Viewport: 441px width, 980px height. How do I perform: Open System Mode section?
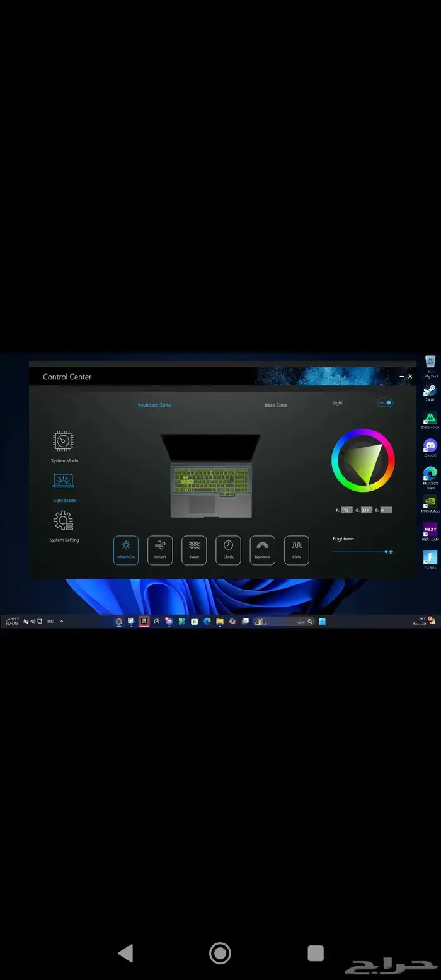point(63,442)
